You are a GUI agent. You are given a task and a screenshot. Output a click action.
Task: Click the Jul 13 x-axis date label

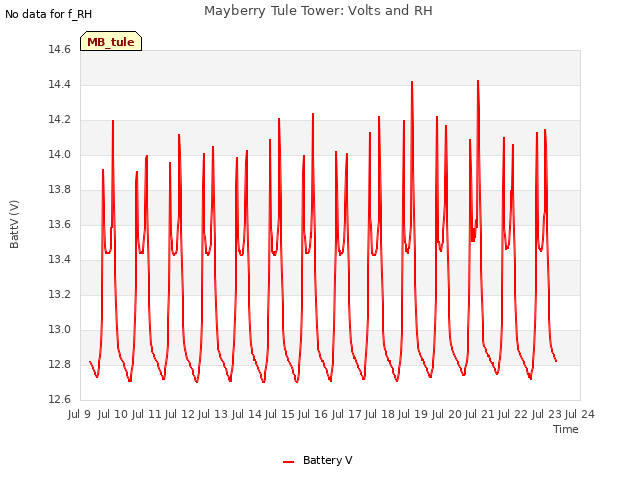coord(213,414)
